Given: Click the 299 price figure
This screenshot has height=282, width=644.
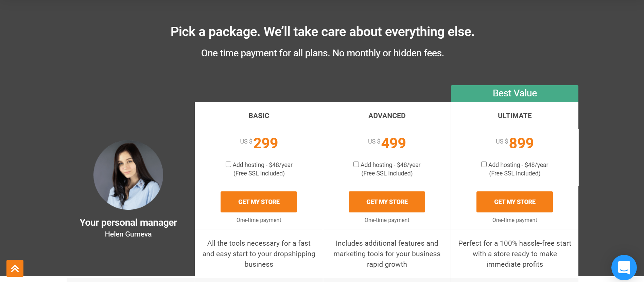Looking at the screenshot, I should pyautogui.click(x=265, y=143).
